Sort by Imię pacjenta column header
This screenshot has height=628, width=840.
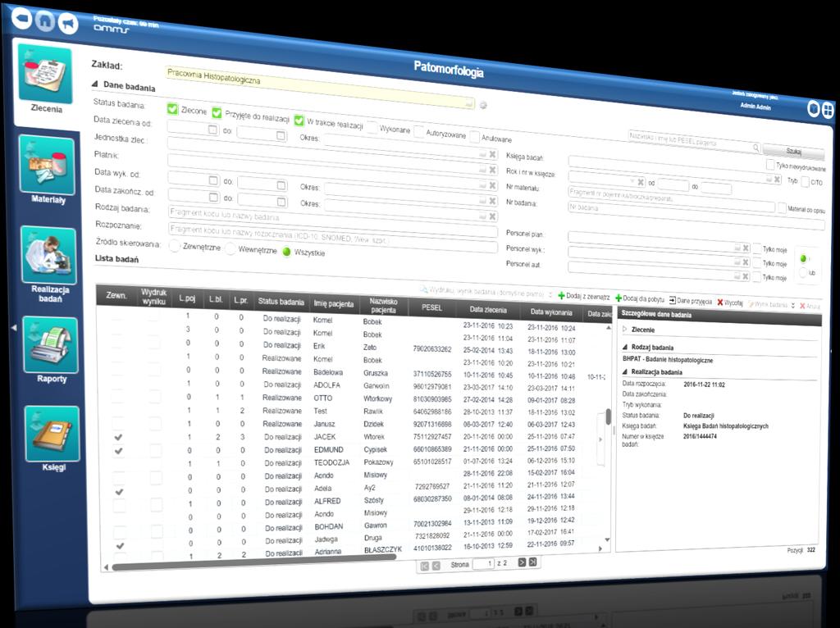coord(333,303)
